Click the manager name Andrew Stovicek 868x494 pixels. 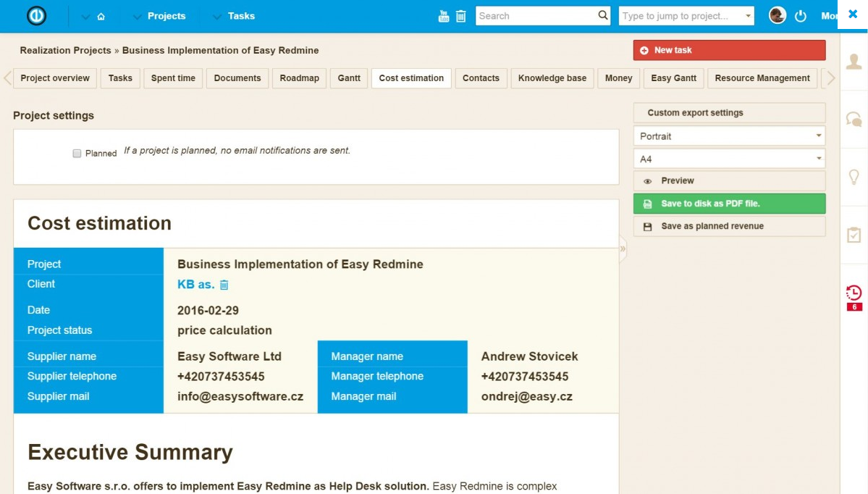pos(529,356)
